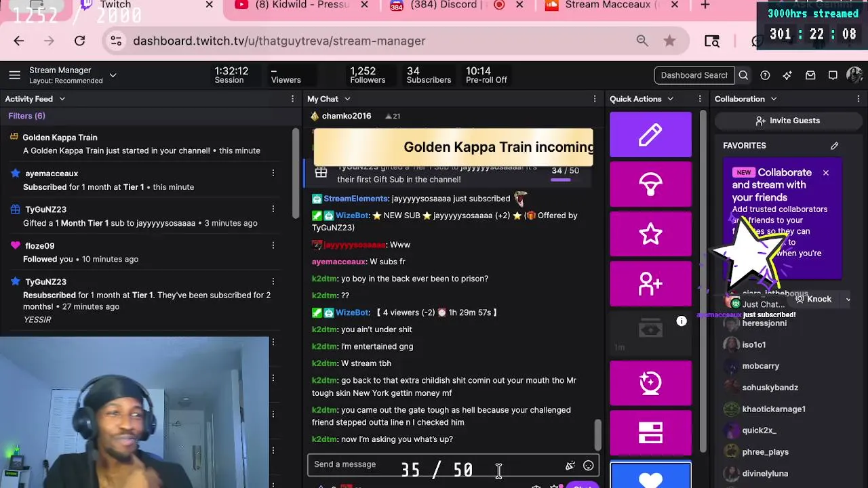The image size is (868, 488).
Task: Click chamko2016 username in chat
Action: (x=347, y=116)
